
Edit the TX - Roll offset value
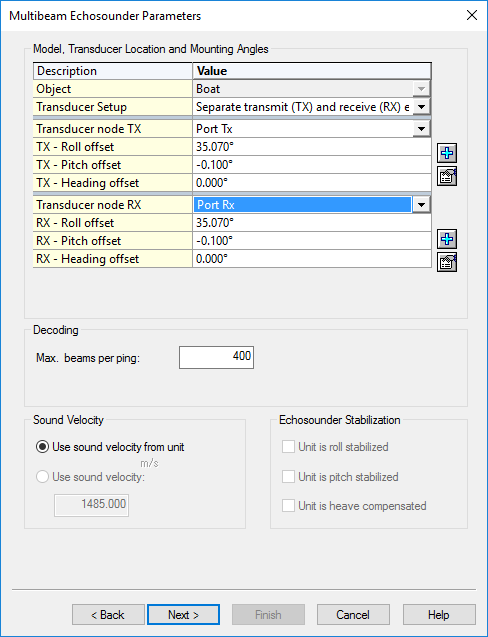point(312,147)
